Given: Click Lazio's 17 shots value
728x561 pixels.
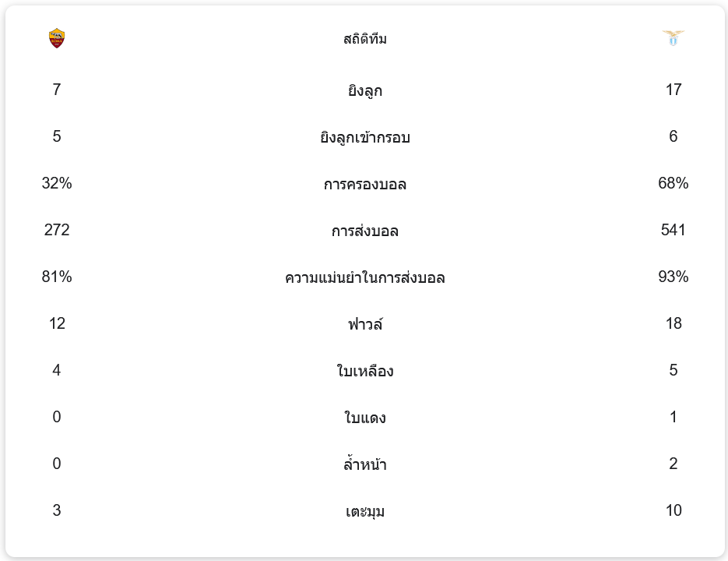Looking at the screenshot, I should pyautogui.click(x=673, y=90).
